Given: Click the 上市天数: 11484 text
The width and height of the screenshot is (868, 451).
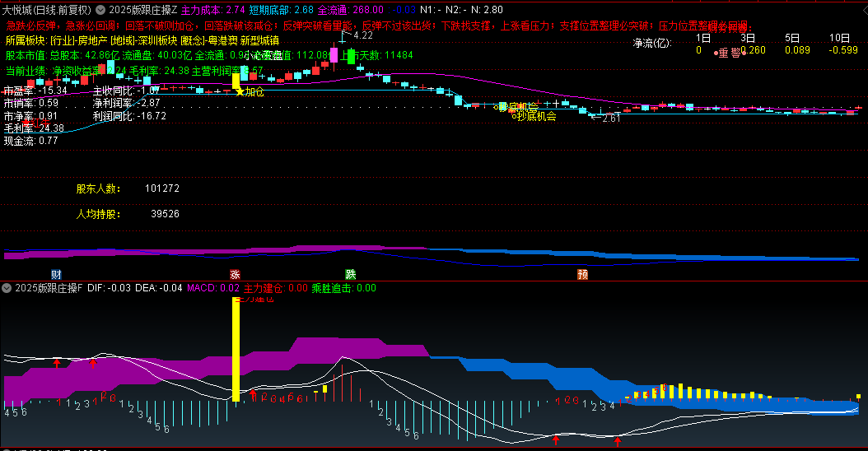Looking at the screenshot, I should click(x=377, y=55).
